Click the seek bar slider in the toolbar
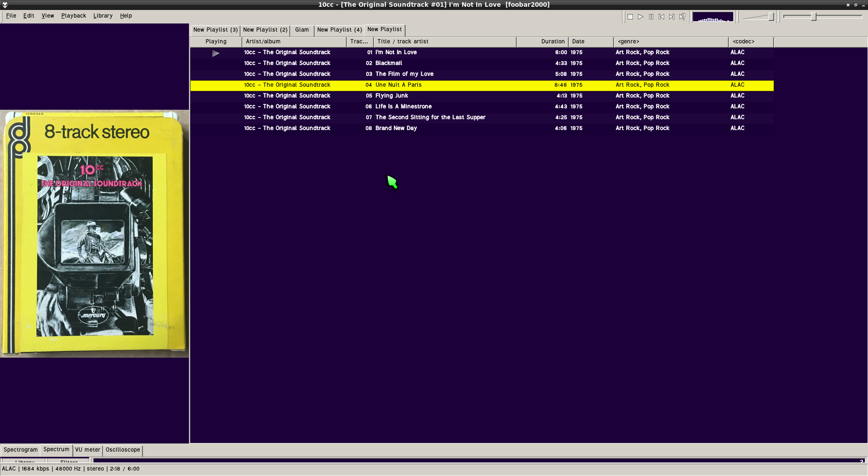 tap(823, 17)
